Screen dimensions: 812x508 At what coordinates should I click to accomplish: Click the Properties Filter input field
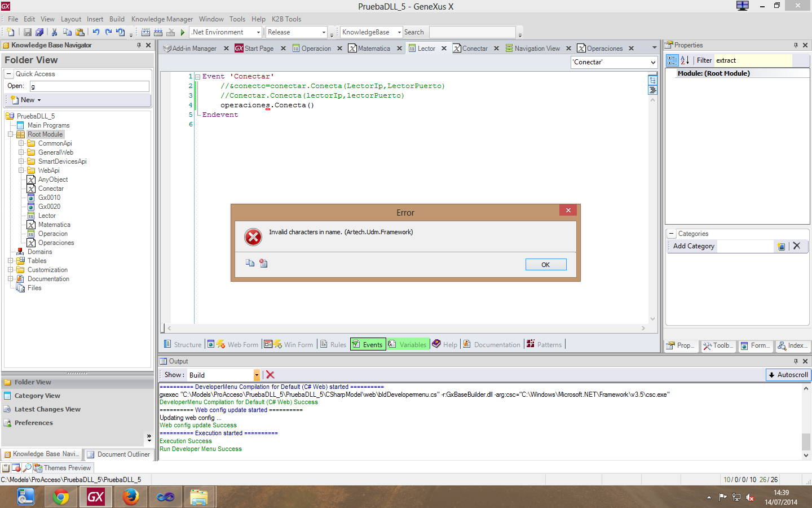coord(753,60)
